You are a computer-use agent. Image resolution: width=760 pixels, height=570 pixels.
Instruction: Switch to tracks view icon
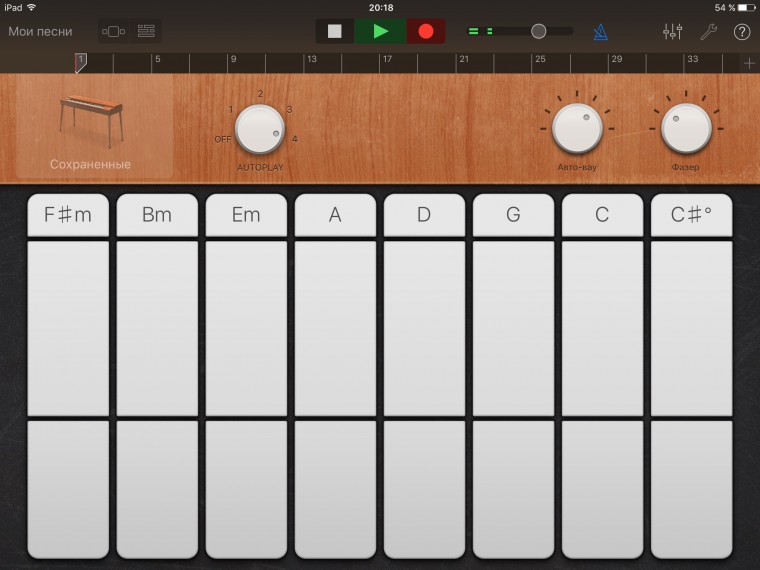(x=146, y=32)
